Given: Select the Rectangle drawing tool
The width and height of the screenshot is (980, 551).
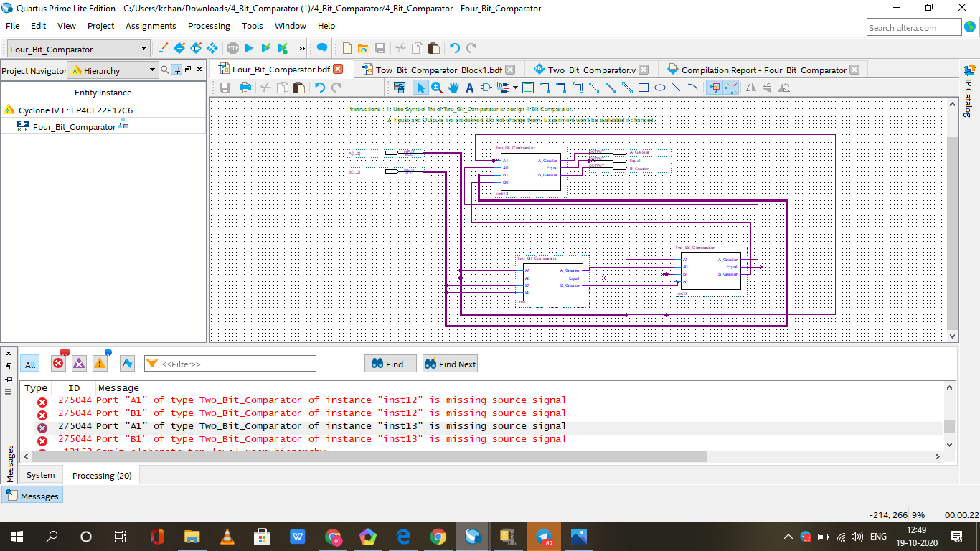Looking at the screenshot, I should (644, 88).
